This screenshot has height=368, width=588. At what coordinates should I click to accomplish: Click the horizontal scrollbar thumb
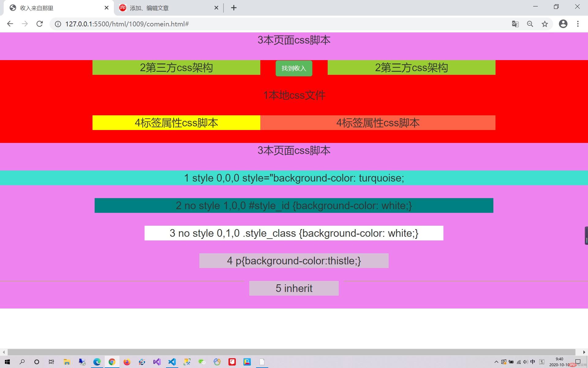click(x=291, y=352)
